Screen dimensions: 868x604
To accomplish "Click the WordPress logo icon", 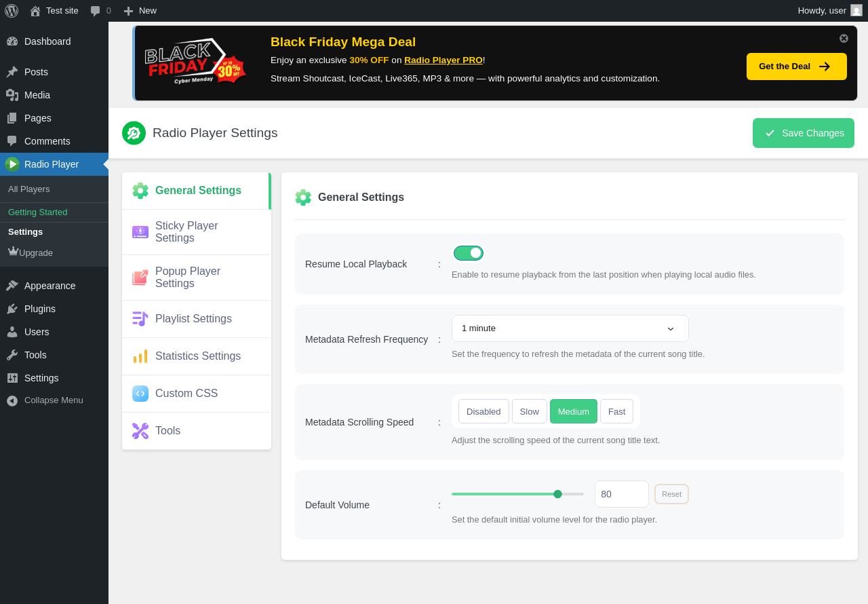I will coord(12,11).
